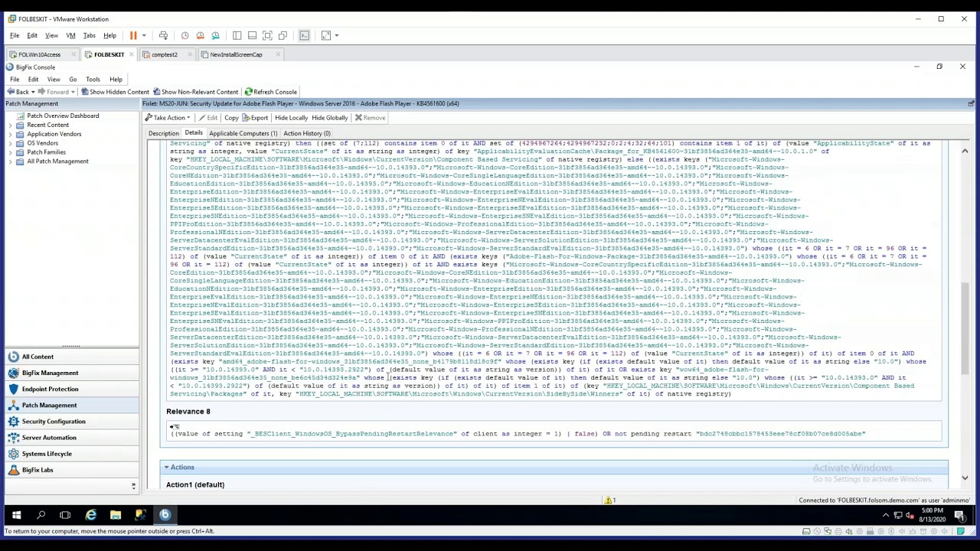Viewport: 980px width, 551px height.
Task: Click Hide Locally
Action: [291, 118]
